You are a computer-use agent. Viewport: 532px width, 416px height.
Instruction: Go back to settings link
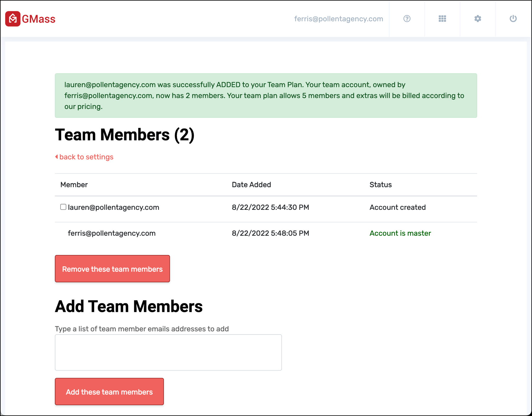[84, 157]
